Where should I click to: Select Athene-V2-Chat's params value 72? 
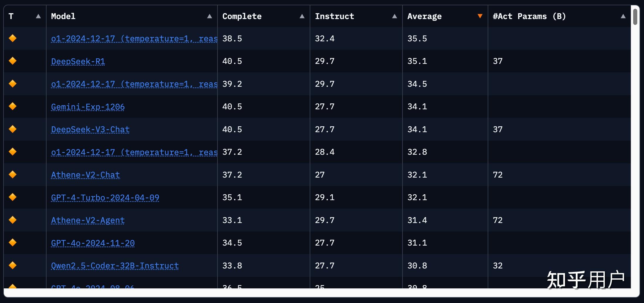[498, 175]
